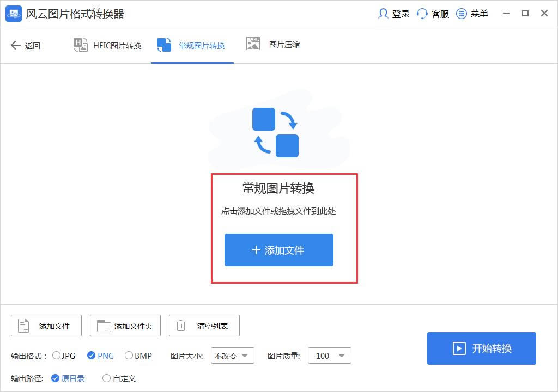Viewport: 558px width, 392px height.
Task: Click the large conversion arrows illustration
Action: pos(275,132)
